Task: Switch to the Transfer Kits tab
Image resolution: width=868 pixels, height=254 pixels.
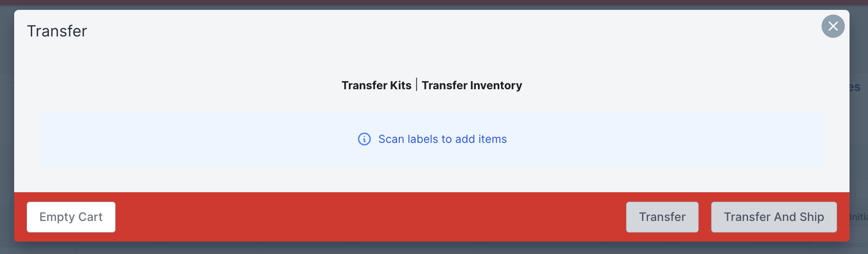Action: [376, 85]
